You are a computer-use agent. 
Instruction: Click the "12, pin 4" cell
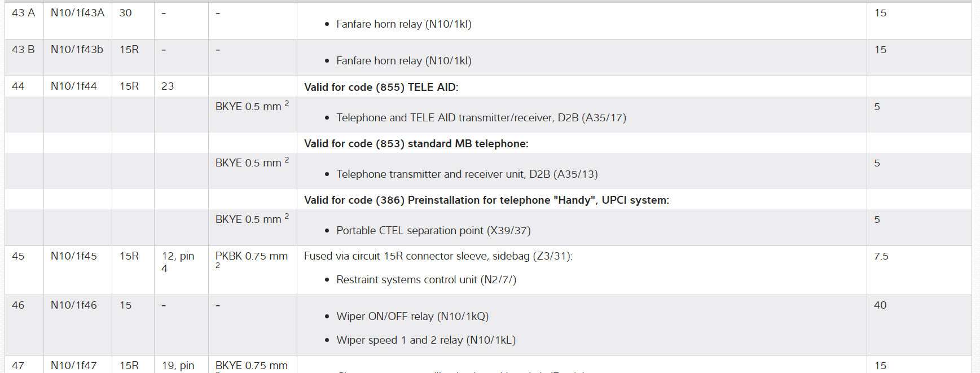click(177, 262)
